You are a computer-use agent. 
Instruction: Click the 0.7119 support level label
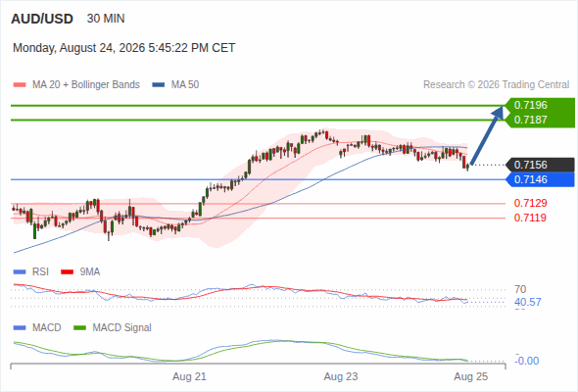(530, 218)
